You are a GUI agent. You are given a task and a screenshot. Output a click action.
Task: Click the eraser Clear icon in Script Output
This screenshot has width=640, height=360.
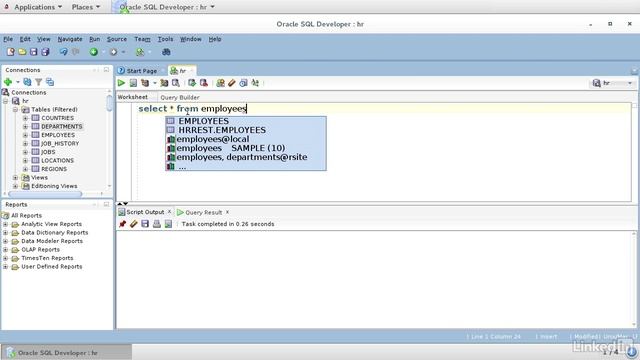(x=133, y=224)
